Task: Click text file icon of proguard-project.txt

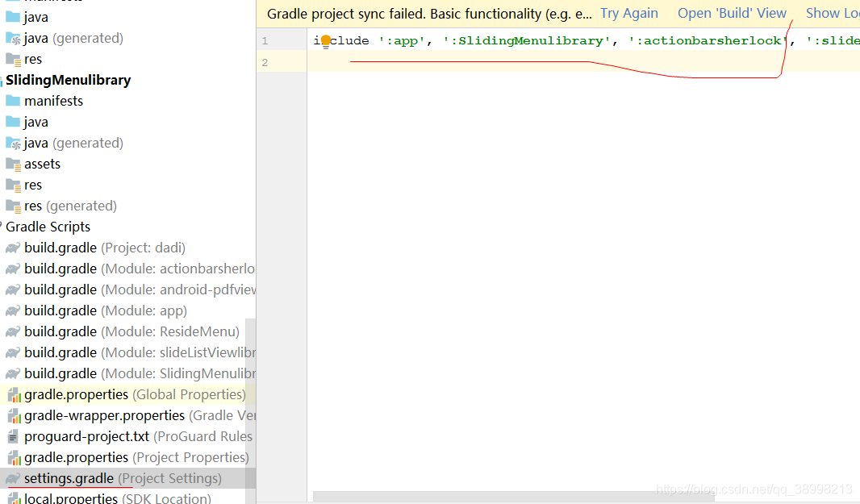Action: point(13,436)
